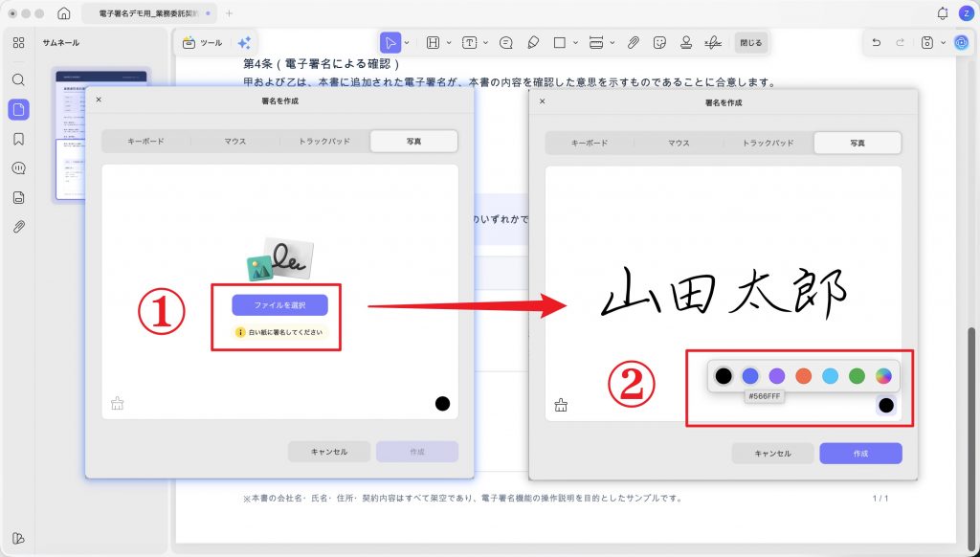Image resolution: width=980 pixels, height=557 pixels.
Task: Switch to トラックパッド tab in the left dialog
Action: click(324, 142)
